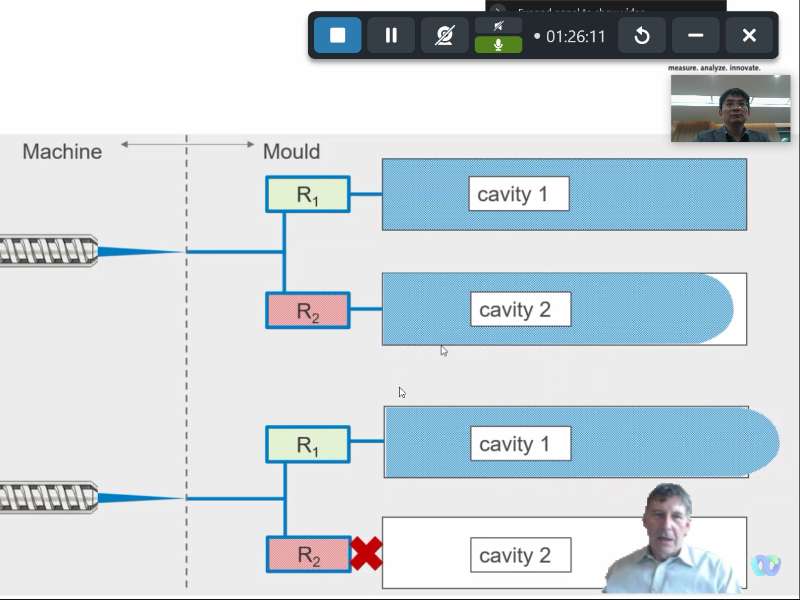Select the green R1 box in the upper diagram

click(307, 194)
